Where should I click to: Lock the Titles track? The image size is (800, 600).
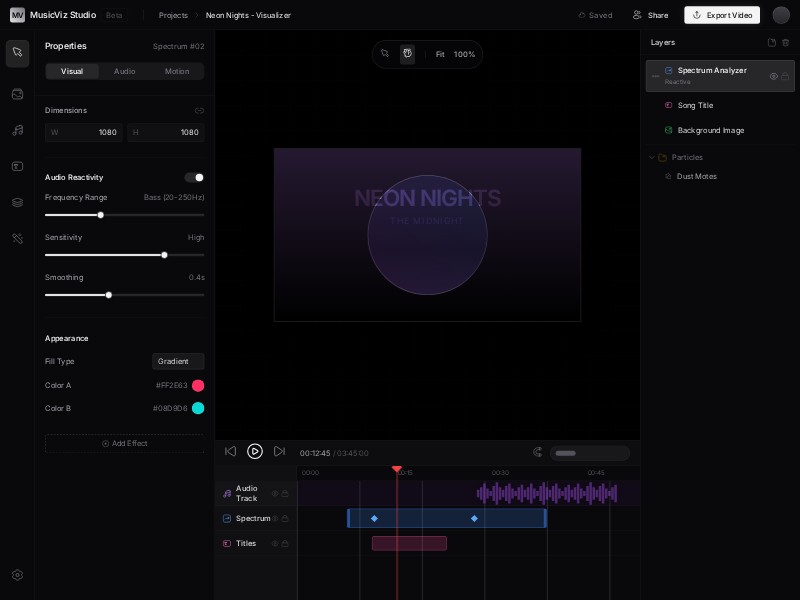tap(285, 543)
